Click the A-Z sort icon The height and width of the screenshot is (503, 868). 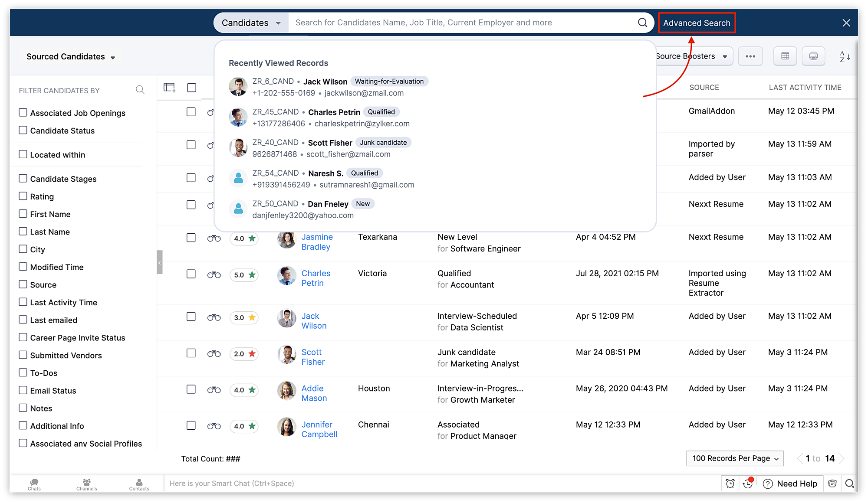tap(845, 56)
